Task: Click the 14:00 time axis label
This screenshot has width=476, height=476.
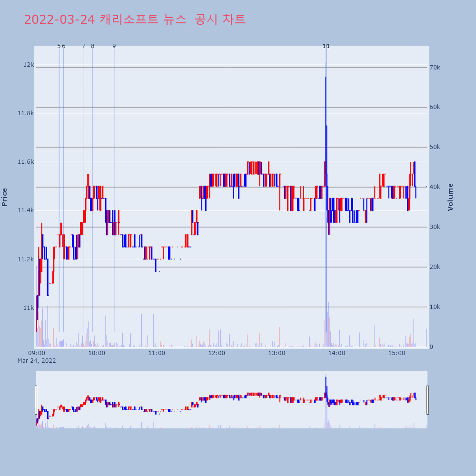Action: [337, 353]
